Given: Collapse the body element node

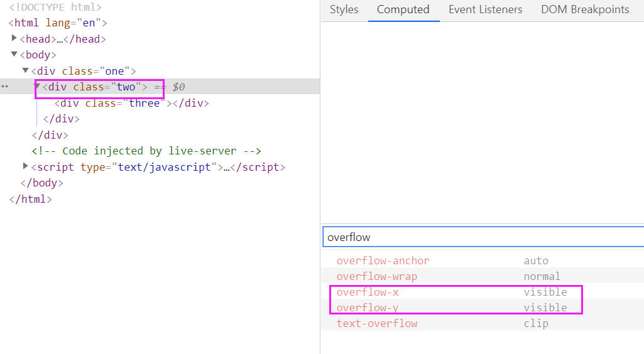Looking at the screenshot, I should pos(14,55).
